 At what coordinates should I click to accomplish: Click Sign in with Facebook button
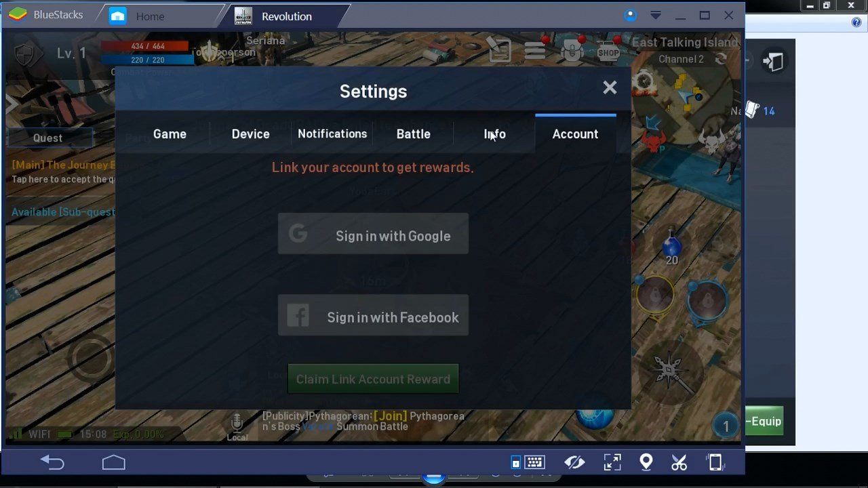[373, 315]
